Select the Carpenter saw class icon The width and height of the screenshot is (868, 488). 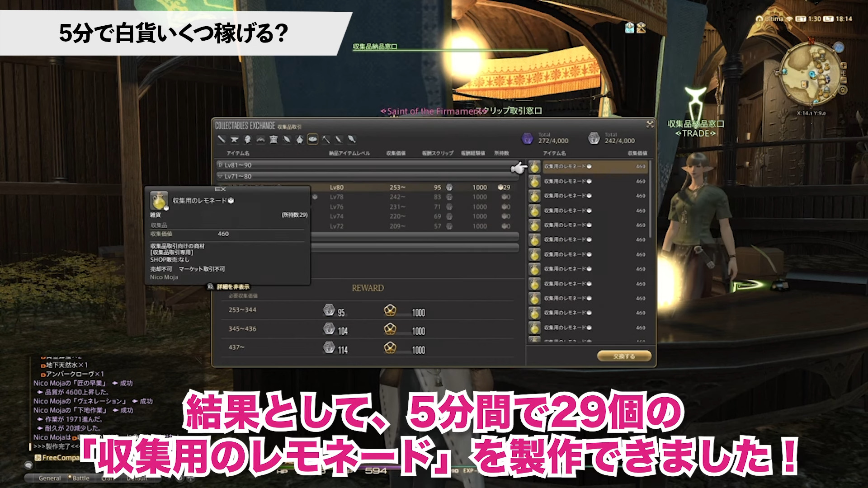[x=221, y=140]
